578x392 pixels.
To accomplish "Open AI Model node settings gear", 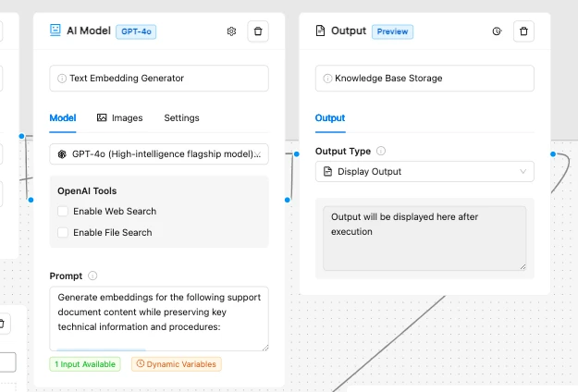I will (x=231, y=31).
